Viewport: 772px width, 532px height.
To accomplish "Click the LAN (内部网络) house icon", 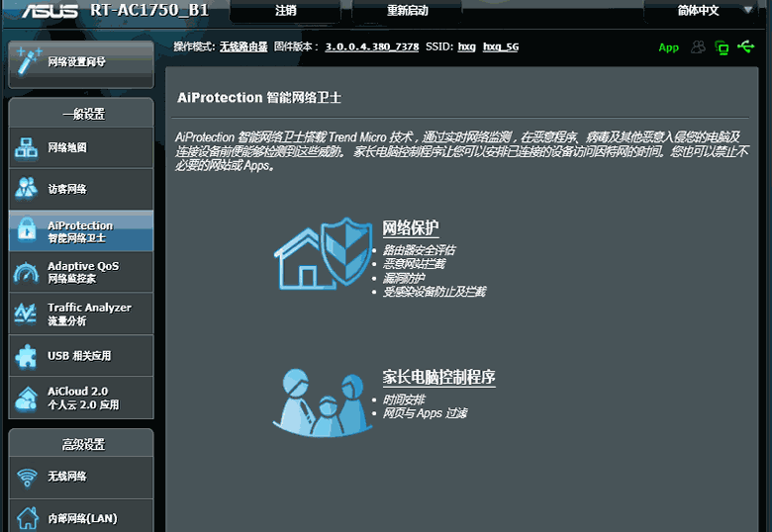I will pyautogui.click(x=28, y=518).
